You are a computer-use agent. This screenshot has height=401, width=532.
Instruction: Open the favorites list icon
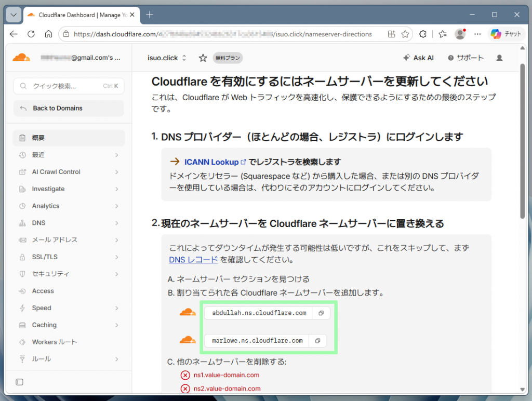tap(443, 34)
